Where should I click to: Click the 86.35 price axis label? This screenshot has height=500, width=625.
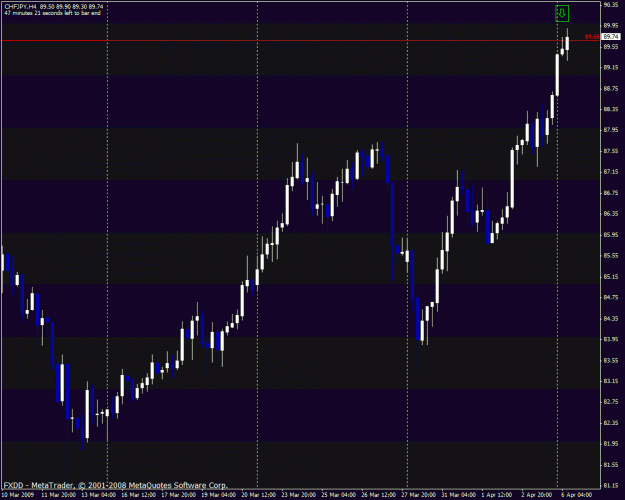coord(611,214)
